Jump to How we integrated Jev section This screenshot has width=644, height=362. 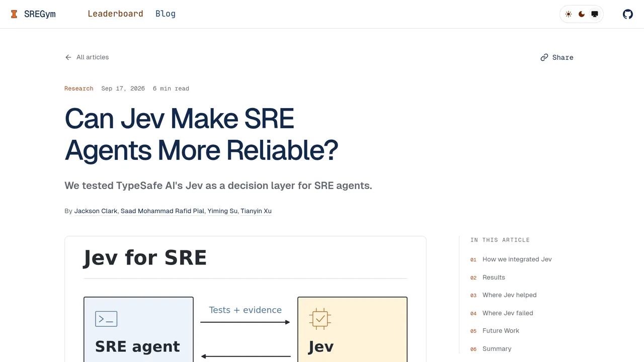[517, 259]
